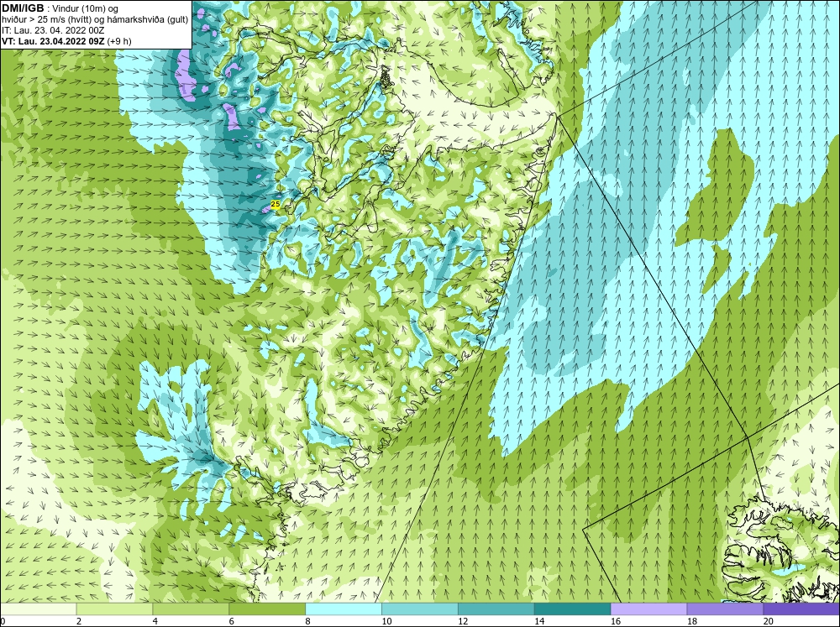Click the scale label 12 on legend
840x627 pixels.
462,621
